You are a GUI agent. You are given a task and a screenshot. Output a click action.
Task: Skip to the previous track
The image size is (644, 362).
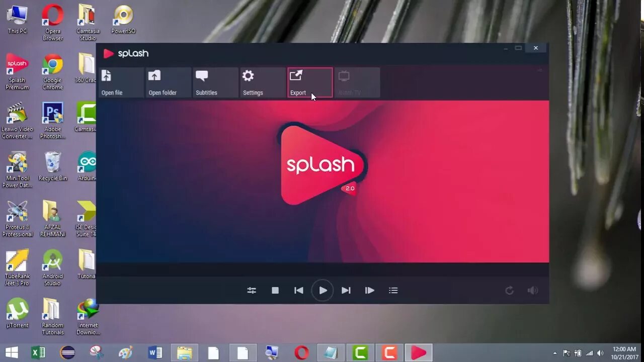click(299, 290)
